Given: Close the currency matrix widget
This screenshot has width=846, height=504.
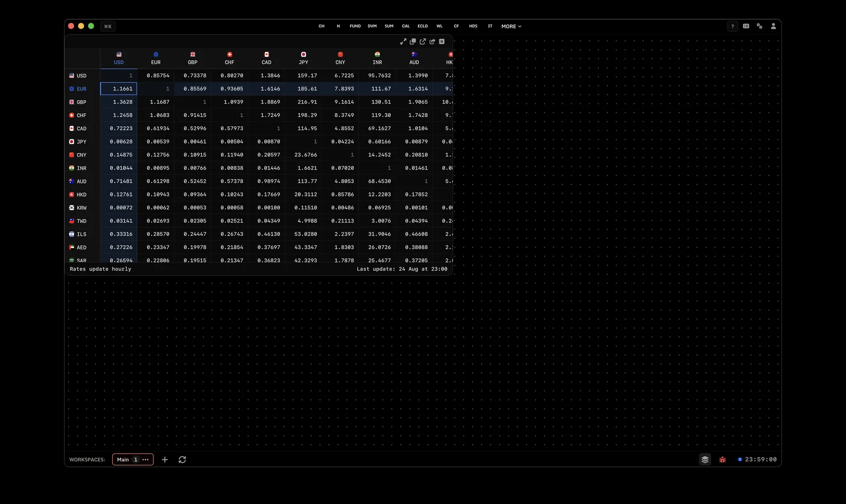Looking at the screenshot, I should pos(442,41).
